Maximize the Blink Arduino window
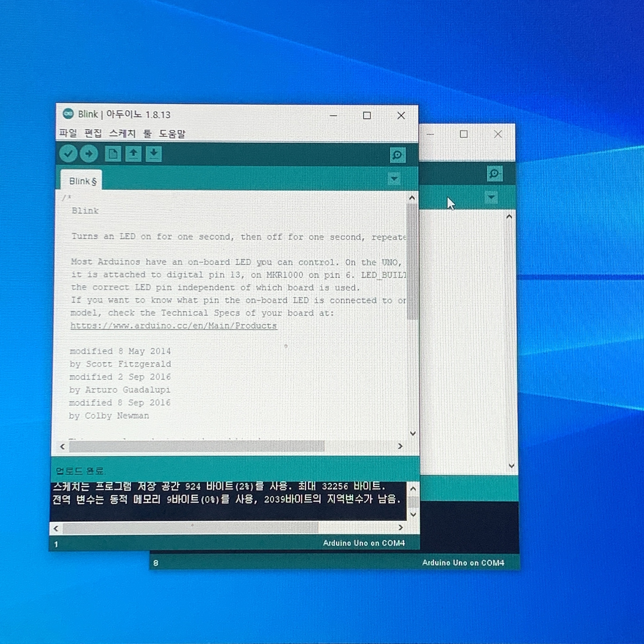Screen dimensions: 644x644 [367, 115]
